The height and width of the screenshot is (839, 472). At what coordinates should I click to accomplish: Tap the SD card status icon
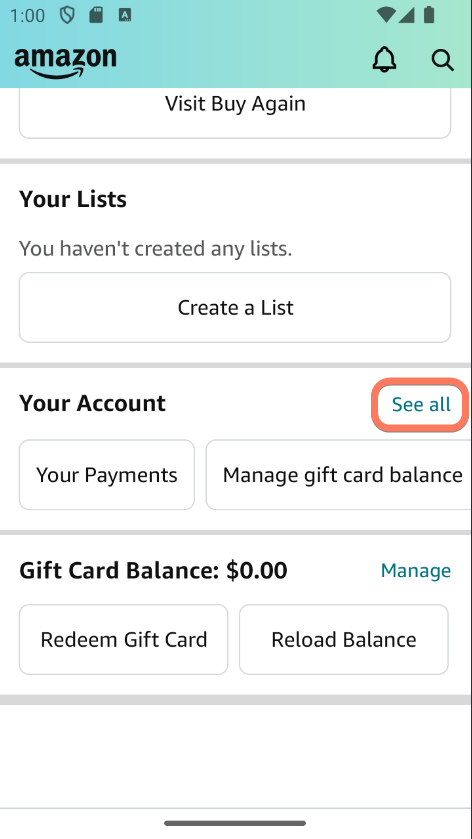pos(96,15)
